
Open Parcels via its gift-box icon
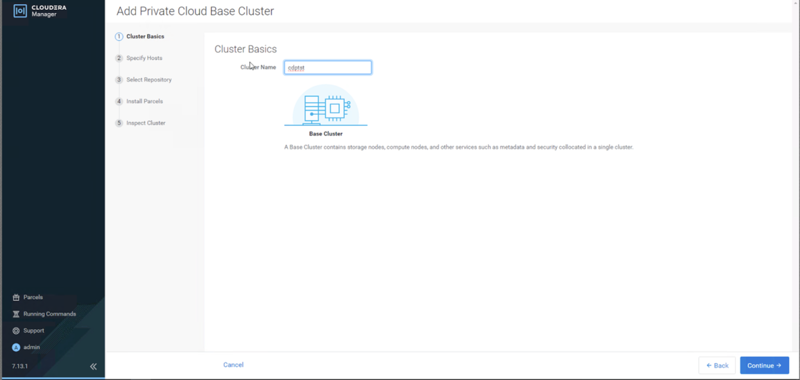click(16, 297)
